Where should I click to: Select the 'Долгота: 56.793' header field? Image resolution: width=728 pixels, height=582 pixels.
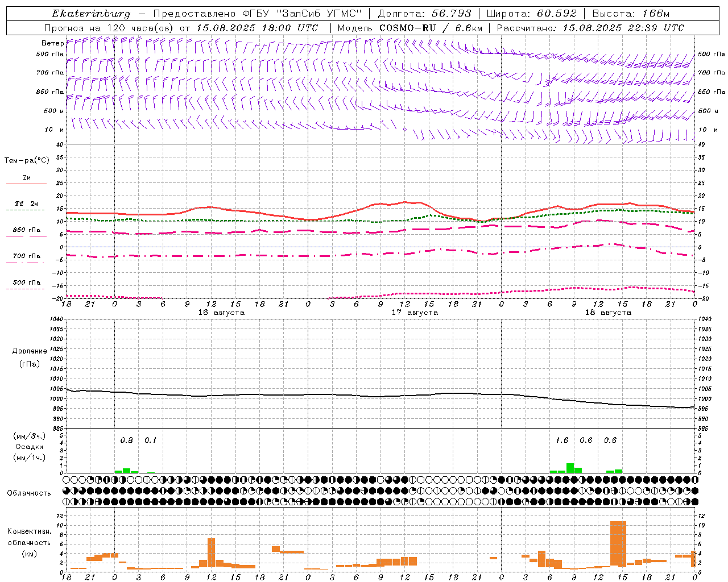click(x=425, y=14)
